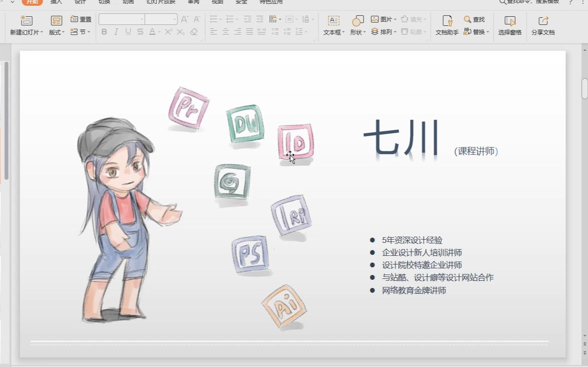Toggle underline formatting
Image resolution: width=588 pixels, height=367 pixels.
(x=128, y=32)
